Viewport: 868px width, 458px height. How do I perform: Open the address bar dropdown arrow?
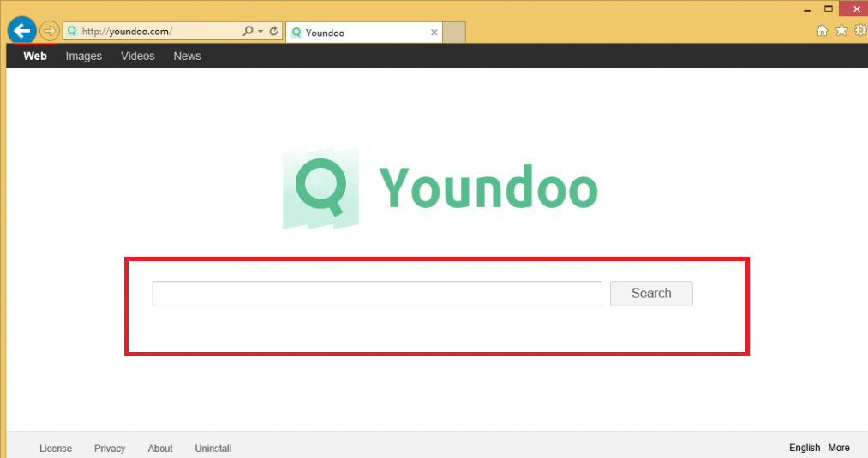(x=260, y=32)
